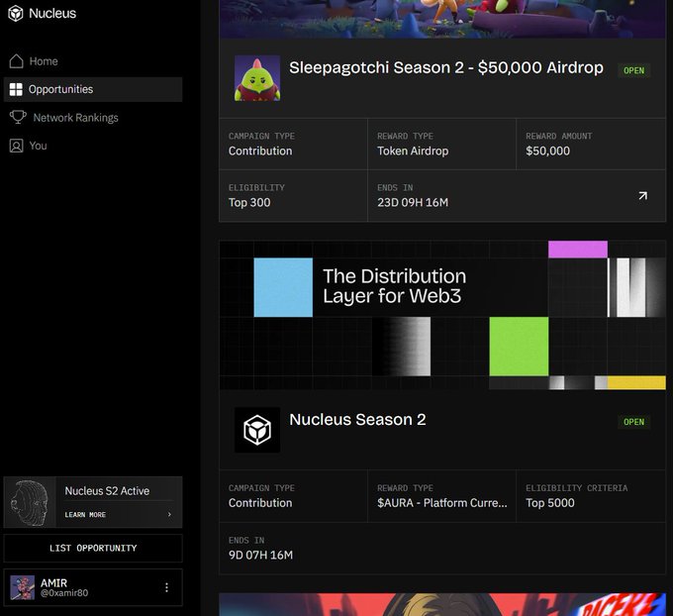
Task: Click Nucleus S2 Active label
Action: point(107,490)
